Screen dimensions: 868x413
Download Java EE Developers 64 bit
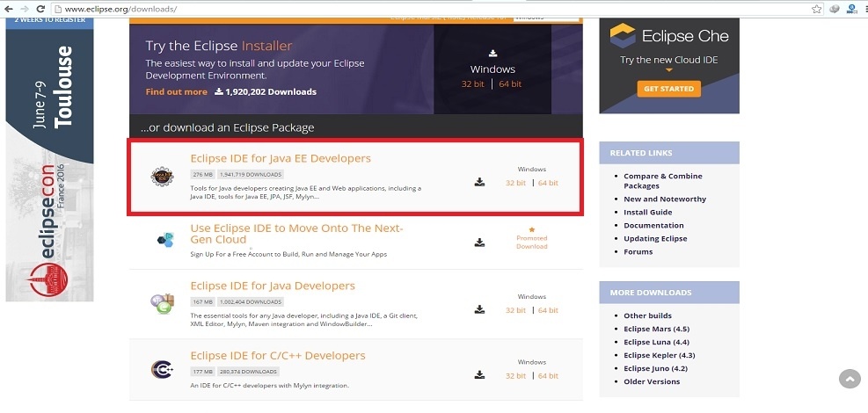(x=548, y=183)
